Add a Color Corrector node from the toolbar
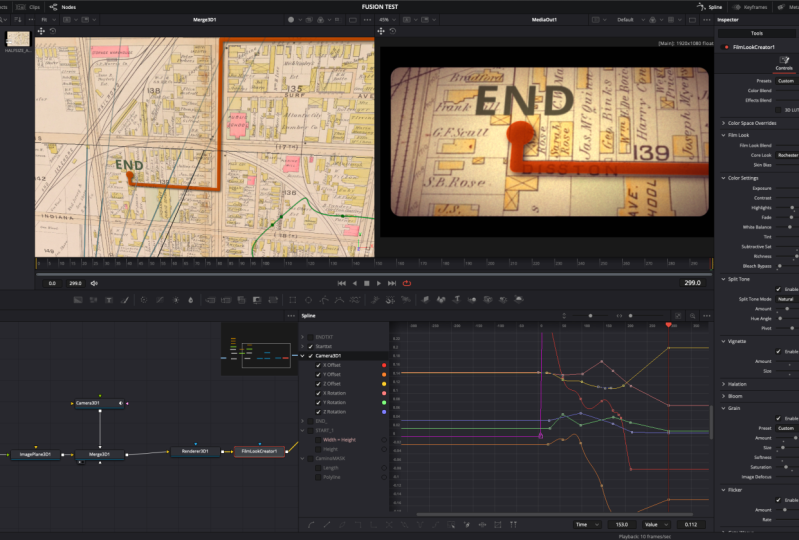Viewport: 799px width, 540px height. tap(144, 300)
